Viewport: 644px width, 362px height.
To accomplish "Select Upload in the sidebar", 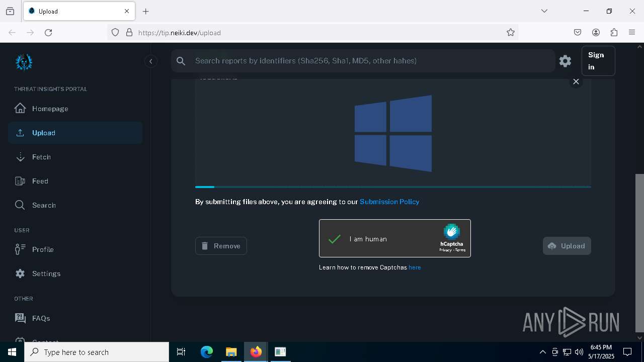I will click(x=75, y=133).
